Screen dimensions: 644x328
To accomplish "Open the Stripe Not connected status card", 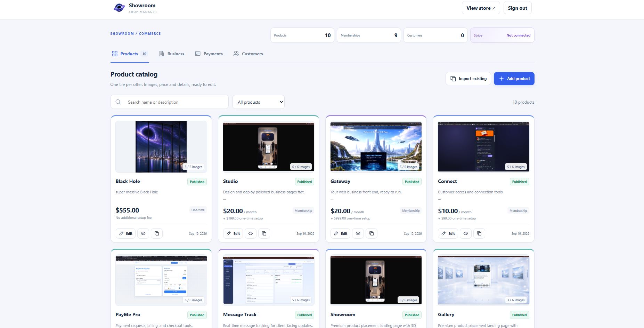I will (502, 35).
